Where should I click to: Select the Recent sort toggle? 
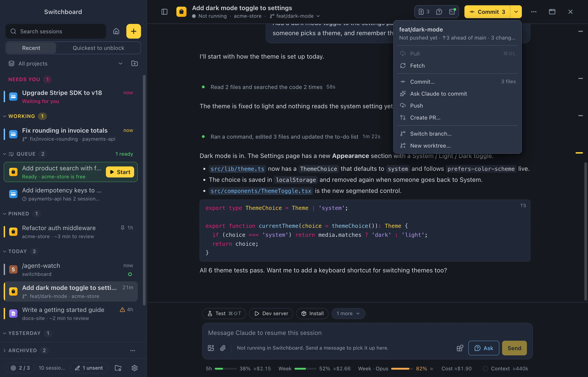pyautogui.click(x=31, y=48)
